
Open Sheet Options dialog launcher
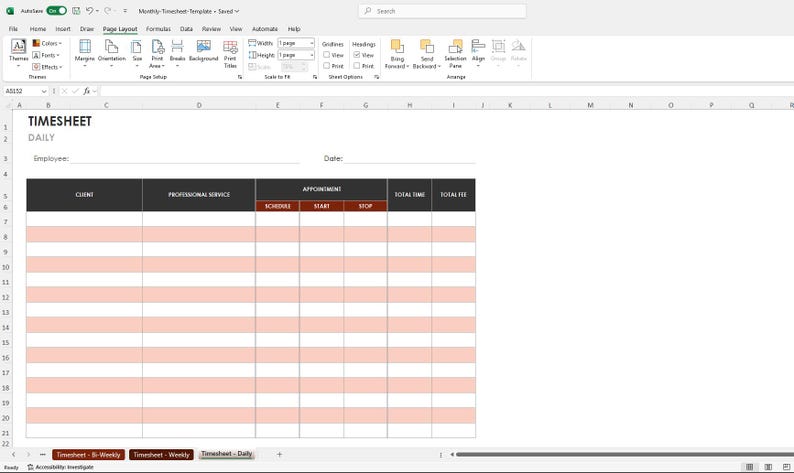pos(377,77)
